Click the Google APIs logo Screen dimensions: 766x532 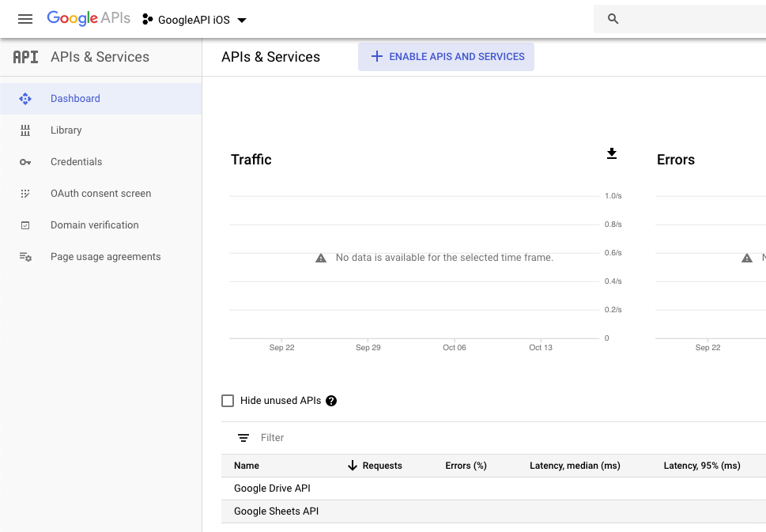click(89, 19)
